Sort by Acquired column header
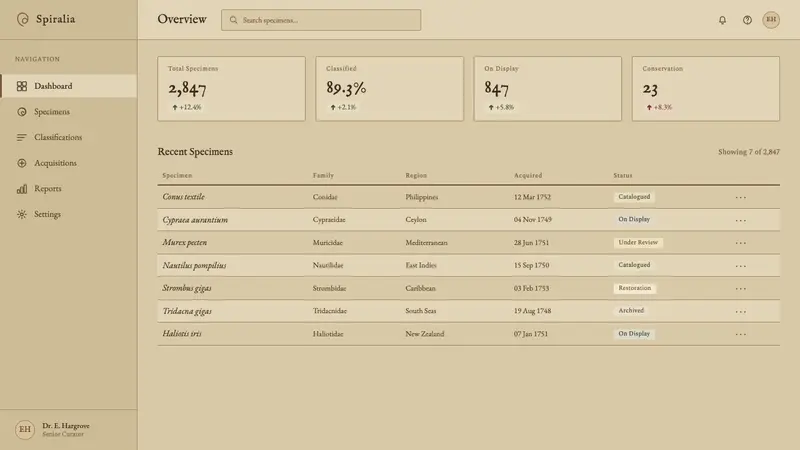 [x=528, y=176]
